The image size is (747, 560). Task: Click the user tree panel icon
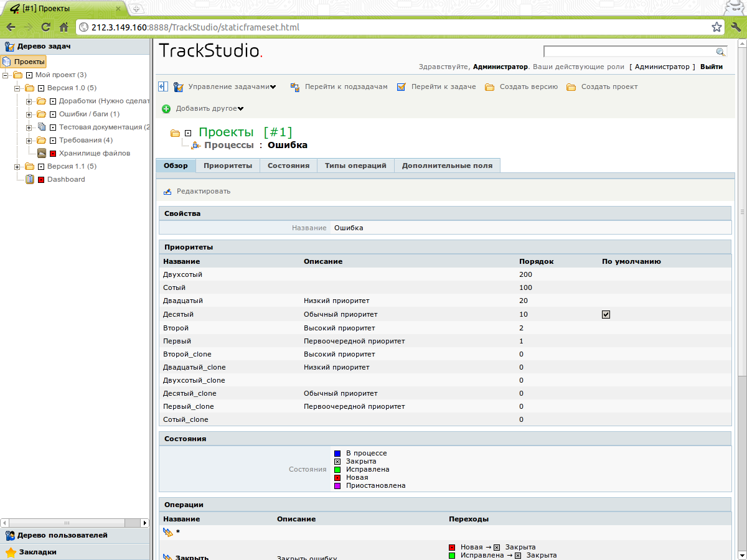point(10,535)
